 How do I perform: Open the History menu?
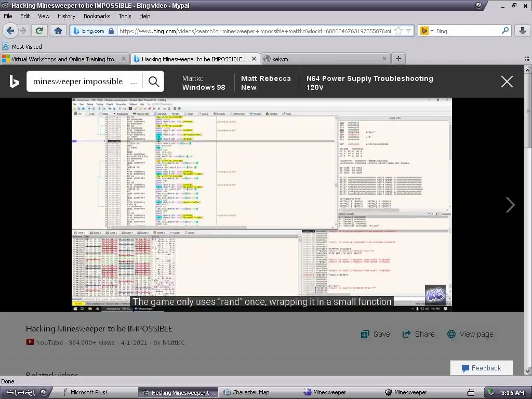[66, 16]
